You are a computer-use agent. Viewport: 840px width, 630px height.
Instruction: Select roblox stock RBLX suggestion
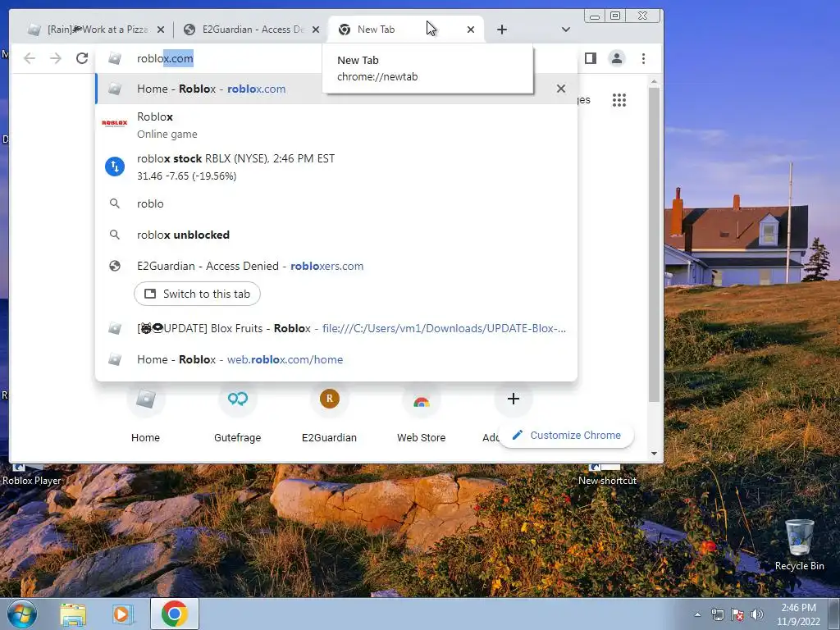pos(336,167)
